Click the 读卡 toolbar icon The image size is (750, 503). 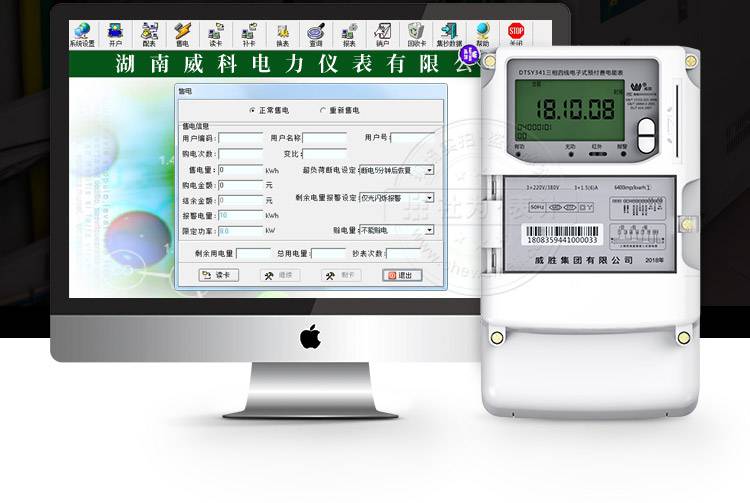point(216,34)
